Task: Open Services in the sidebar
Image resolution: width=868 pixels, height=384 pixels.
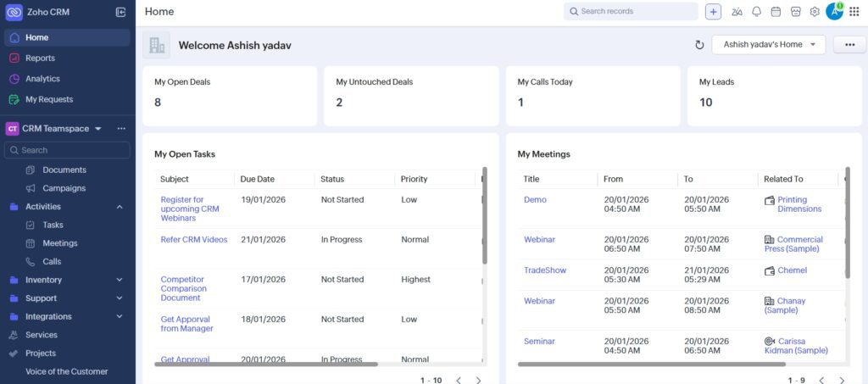Action: click(x=41, y=335)
